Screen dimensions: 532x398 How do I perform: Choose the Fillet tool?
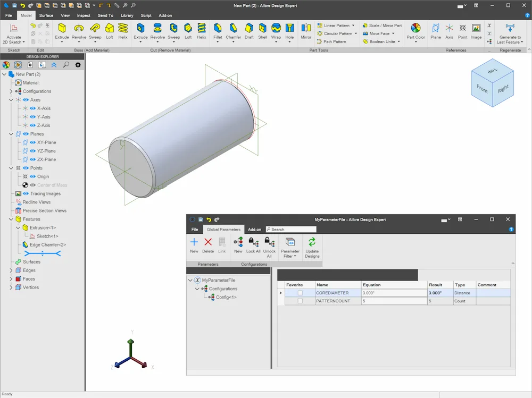tap(218, 31)
